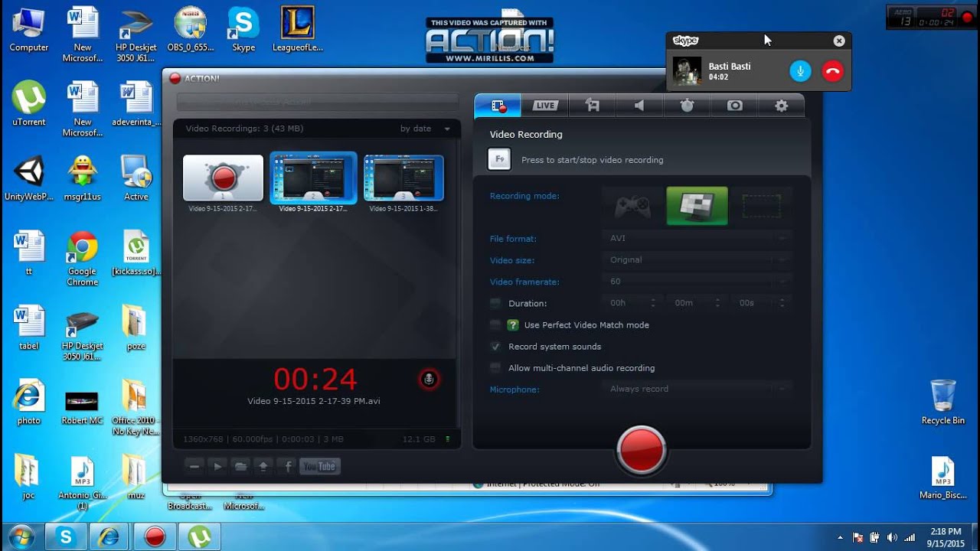Screen dimensions: 980x551
Task: Open the Windows Start menu
Action: click(21, 537)
